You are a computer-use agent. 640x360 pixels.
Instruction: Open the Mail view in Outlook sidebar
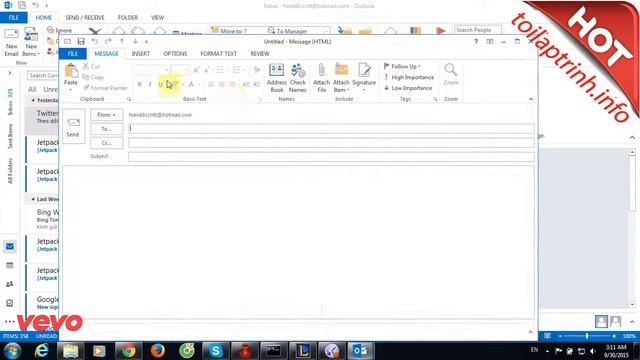(x=10, y=246)
